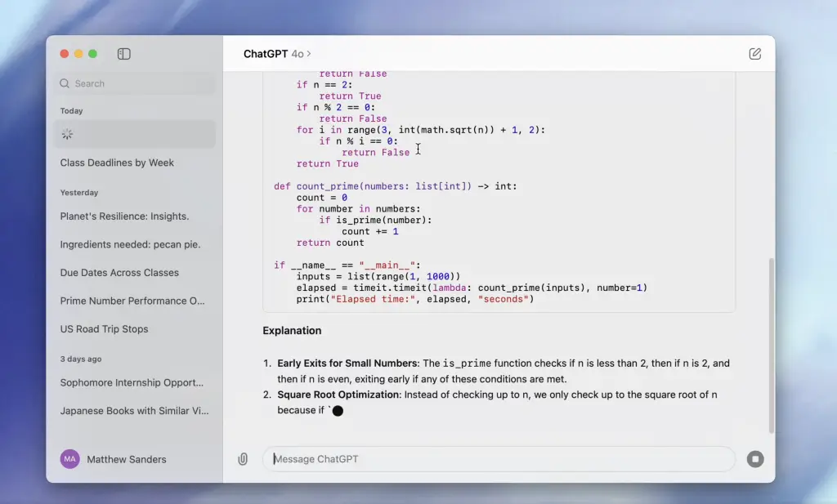Open Due Dates Across Classes chat
837x504 pixels.
[x=119, y=273]
